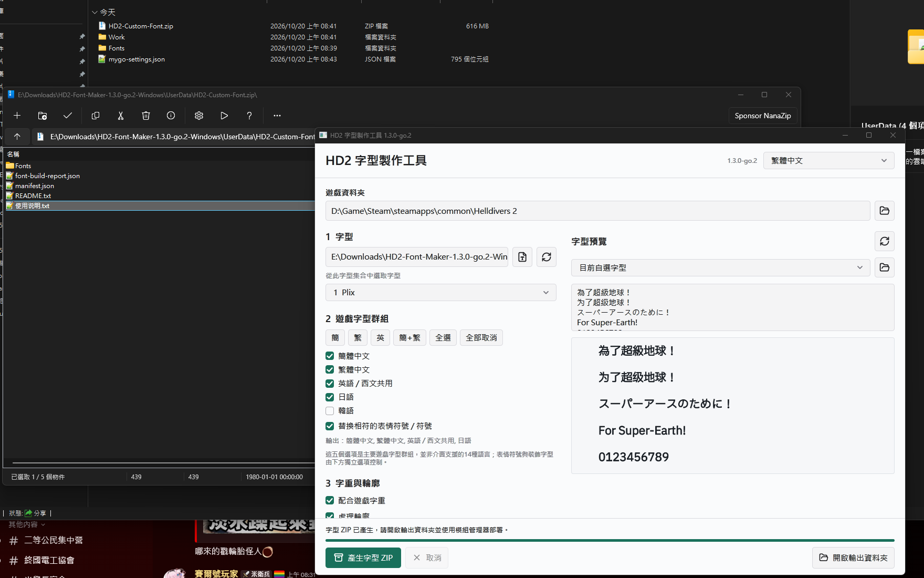Screen dimensions: 924x578
Task: Collapse the 今天 group in Explorer
Action: 94,12
